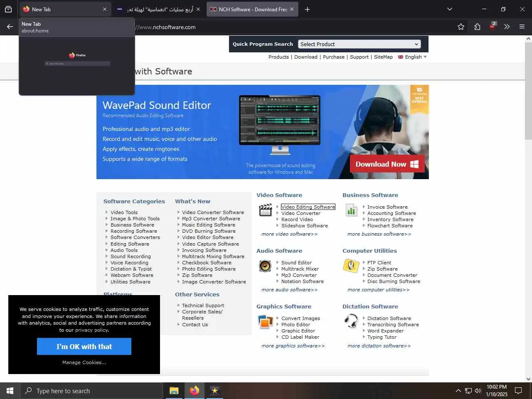
Task: Go back with the arrow button
Action: 10,27
